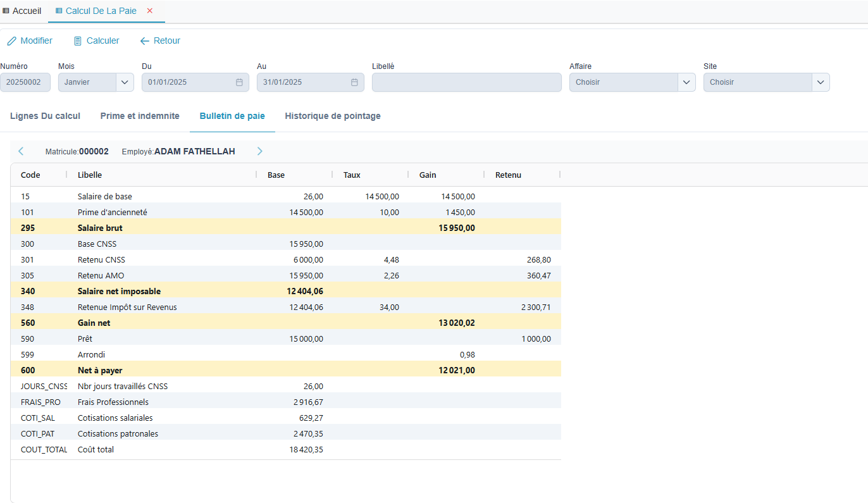Click the Modifier pencil icon
The height and width of the screenshot is (503, 868).
[x=11, y=41]
